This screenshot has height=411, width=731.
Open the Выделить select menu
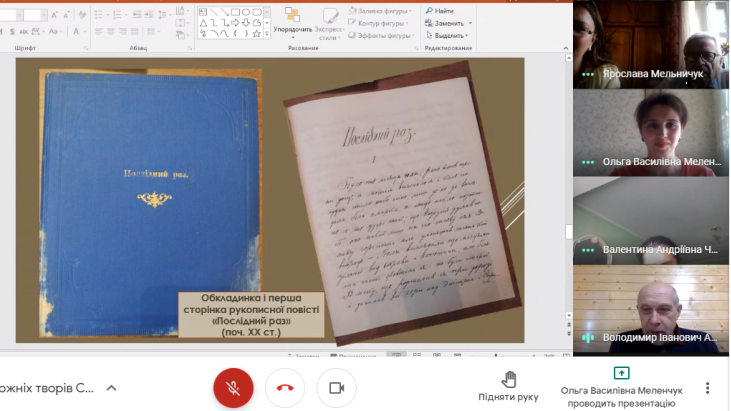[447, 35]
